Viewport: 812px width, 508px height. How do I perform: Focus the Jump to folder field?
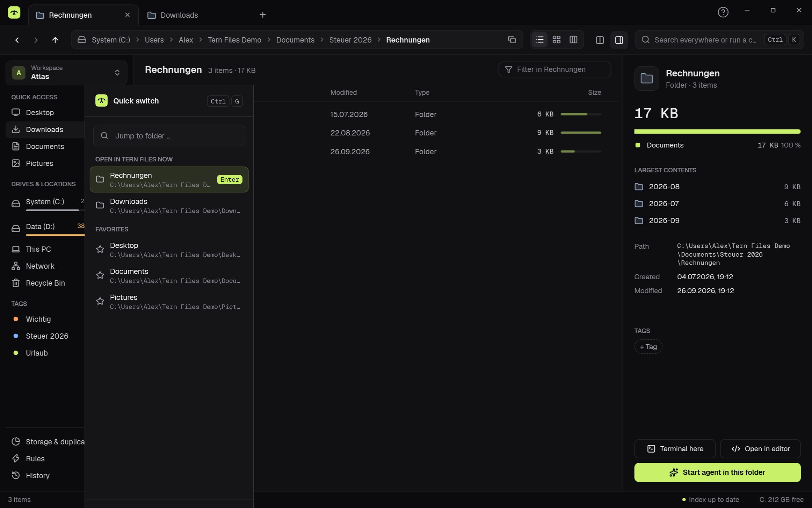[x=169, y=135]
